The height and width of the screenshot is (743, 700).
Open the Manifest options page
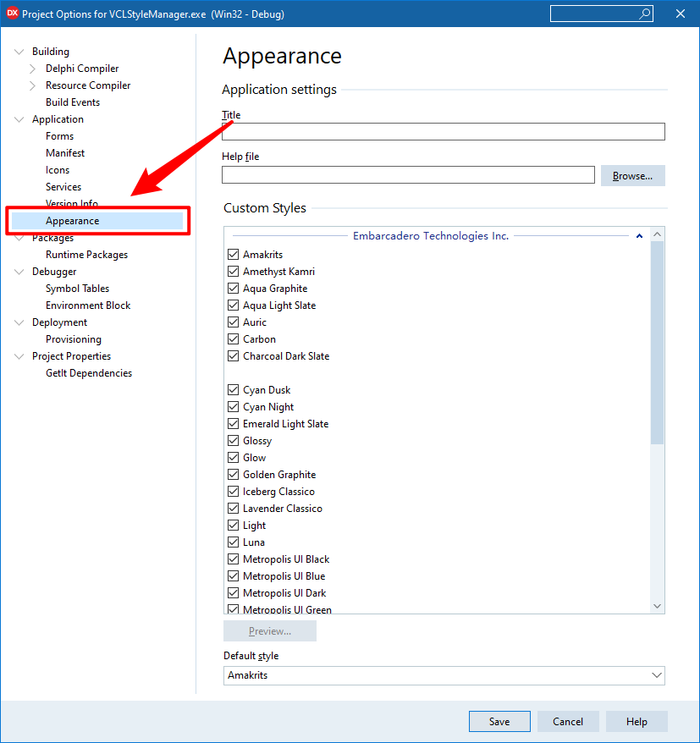click(65, 153)
